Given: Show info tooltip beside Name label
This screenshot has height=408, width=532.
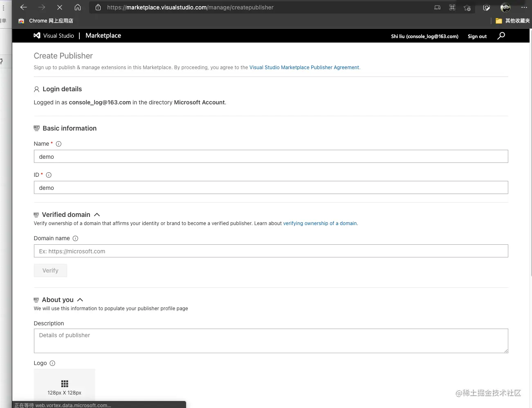Looking at the screenshot, I should point(58,144).
